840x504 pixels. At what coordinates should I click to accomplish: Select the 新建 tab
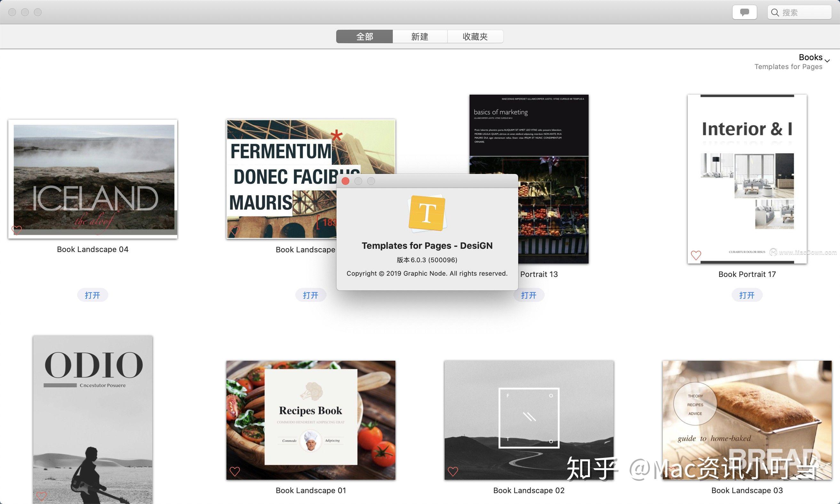tap(420, 36)
